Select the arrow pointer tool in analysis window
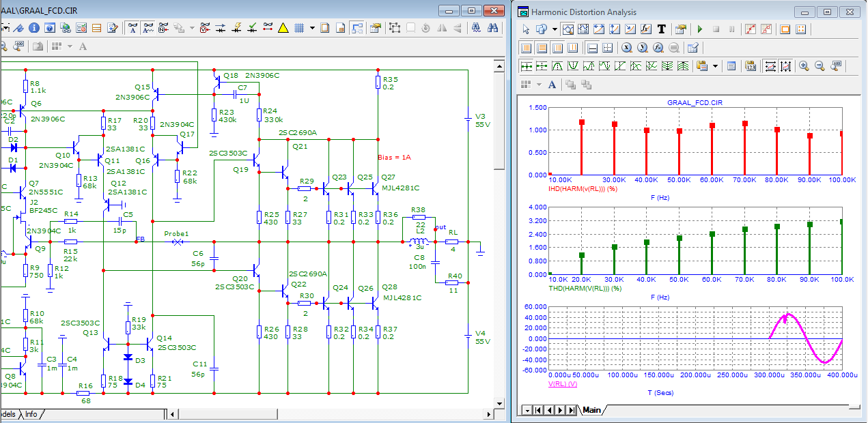Viewport: 868px width, 423px height. [526, 29]
